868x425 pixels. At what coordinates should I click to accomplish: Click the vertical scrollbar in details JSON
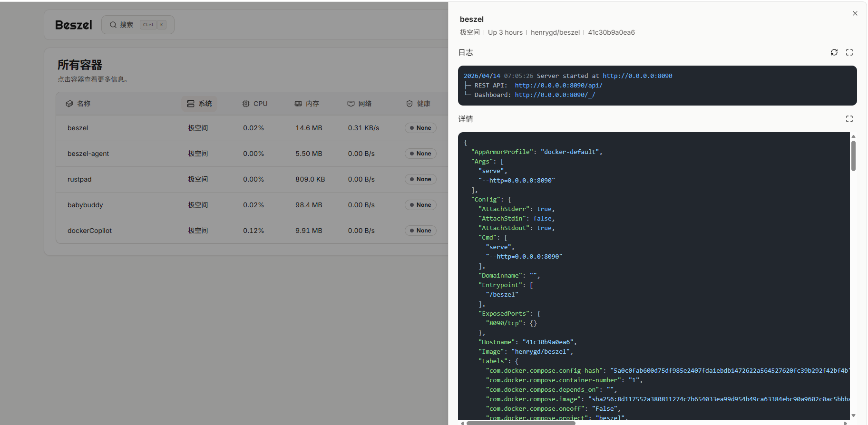coord(853,156)
